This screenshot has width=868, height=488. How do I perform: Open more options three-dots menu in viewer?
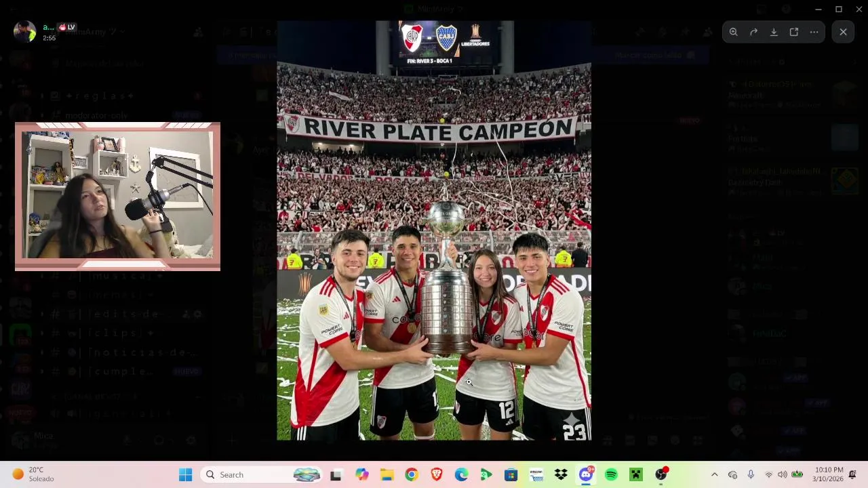[814, 32]
